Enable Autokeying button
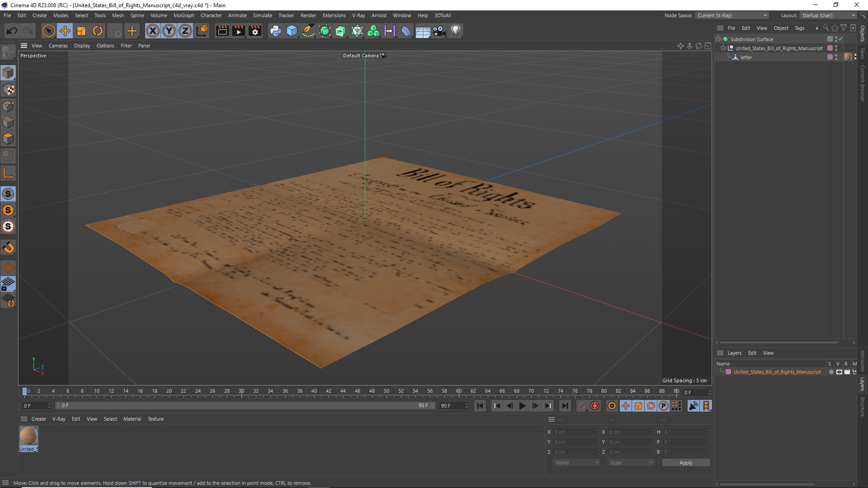The width and height of the screenshot is (868, 488). point(595,406)
